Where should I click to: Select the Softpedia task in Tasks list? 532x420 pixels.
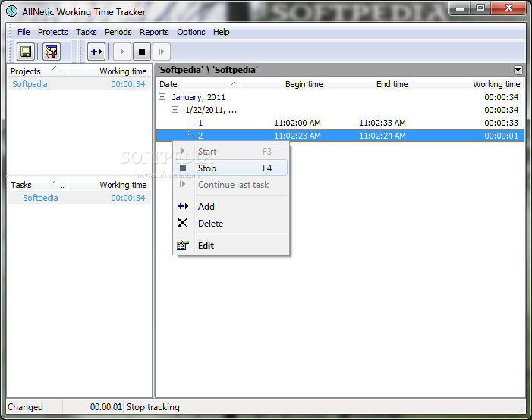point(79,198)
